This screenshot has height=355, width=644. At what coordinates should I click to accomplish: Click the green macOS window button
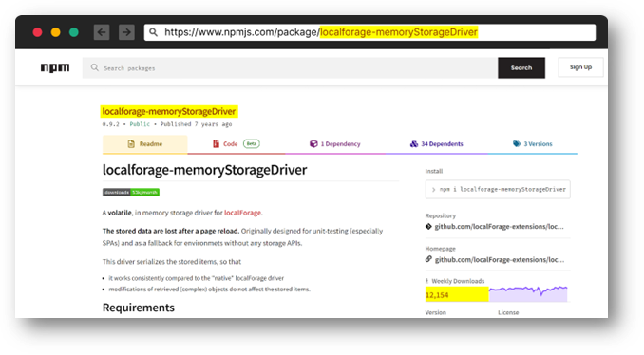(73, 32)
